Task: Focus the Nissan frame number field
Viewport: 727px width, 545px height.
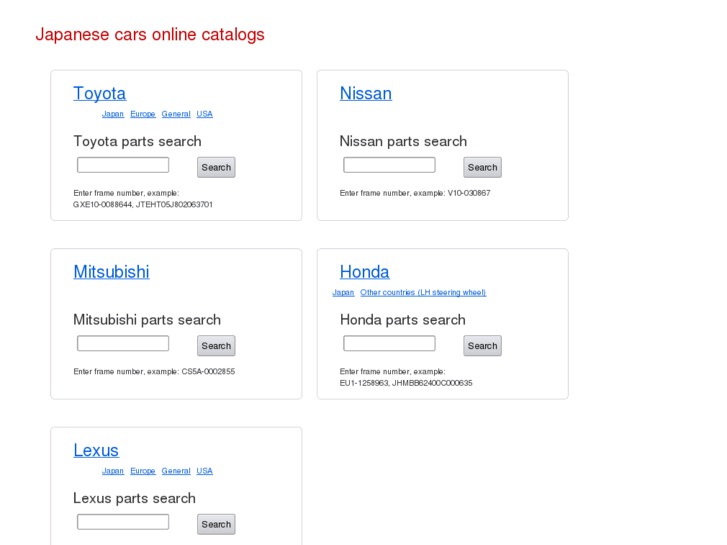Action: 389,165
